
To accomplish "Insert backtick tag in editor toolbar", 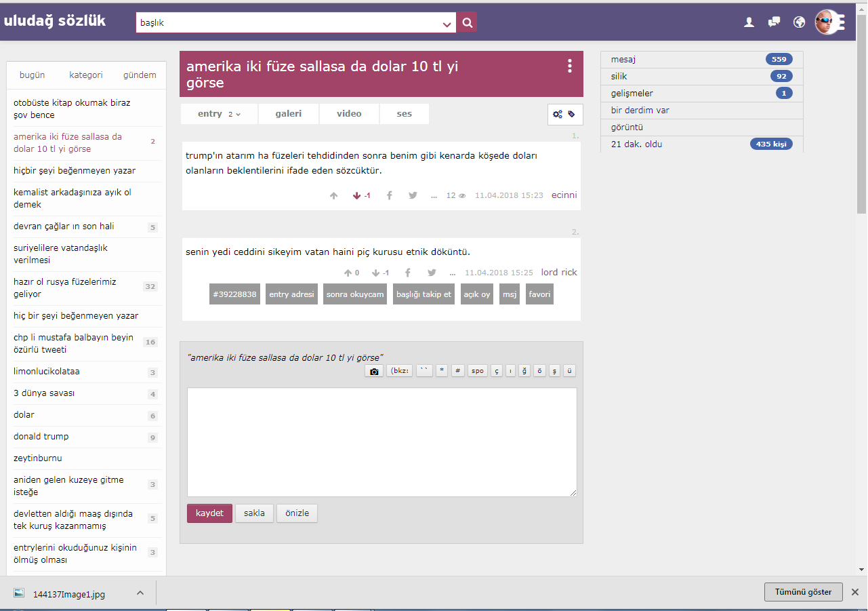I will click(x=424, y=371).
